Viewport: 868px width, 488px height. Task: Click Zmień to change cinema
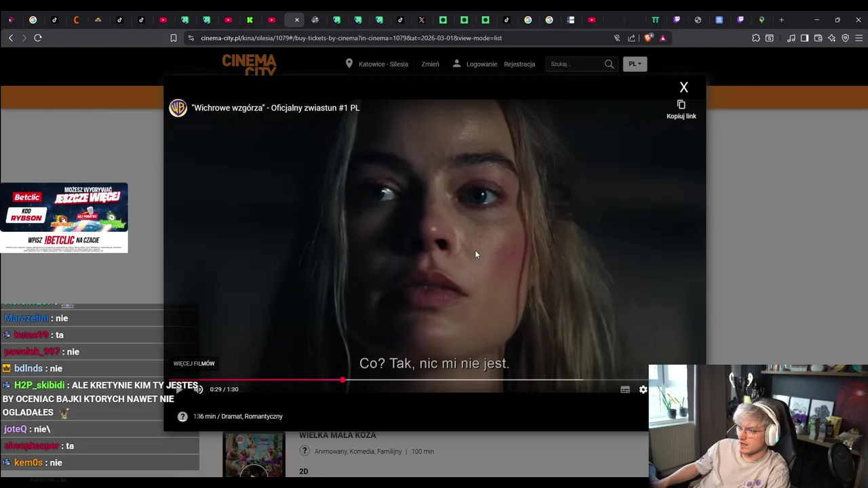(430, 64)
